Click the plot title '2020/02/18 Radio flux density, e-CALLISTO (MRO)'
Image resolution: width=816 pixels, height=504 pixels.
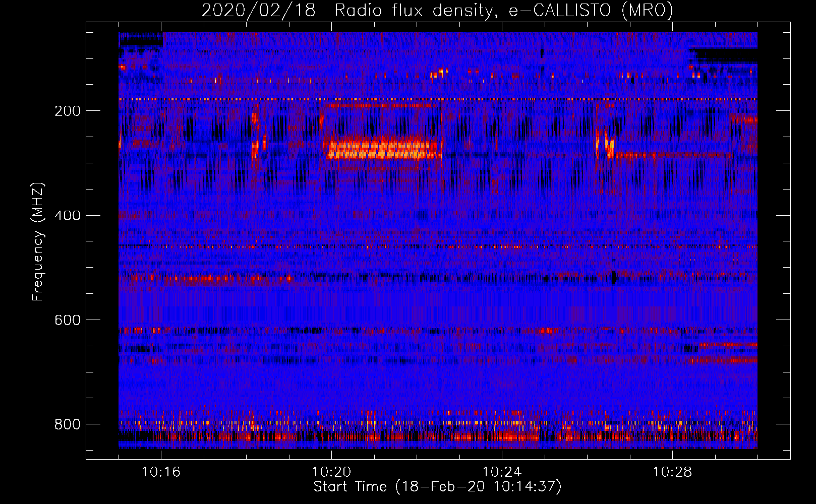pos(437,10)
